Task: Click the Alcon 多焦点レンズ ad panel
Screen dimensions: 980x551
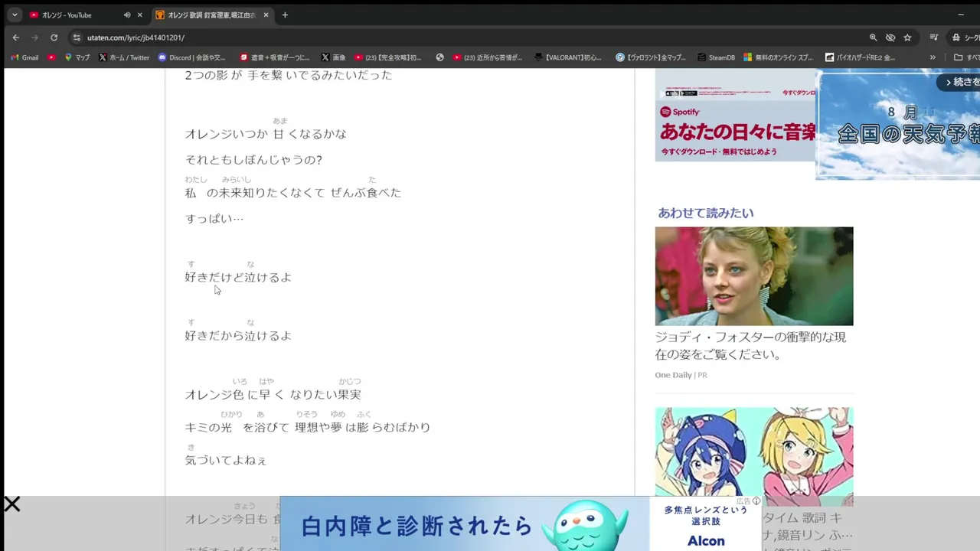Action: tap(705, 524)
